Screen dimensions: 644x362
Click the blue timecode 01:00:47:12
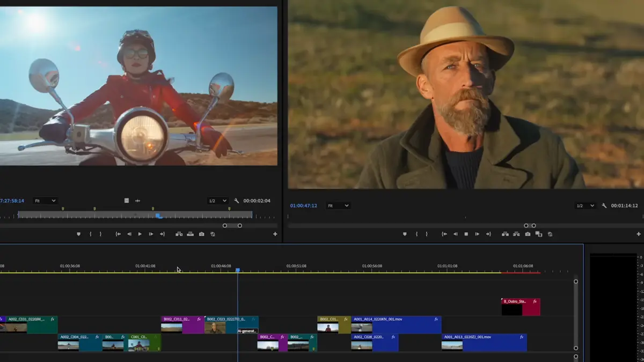point(303,205)
